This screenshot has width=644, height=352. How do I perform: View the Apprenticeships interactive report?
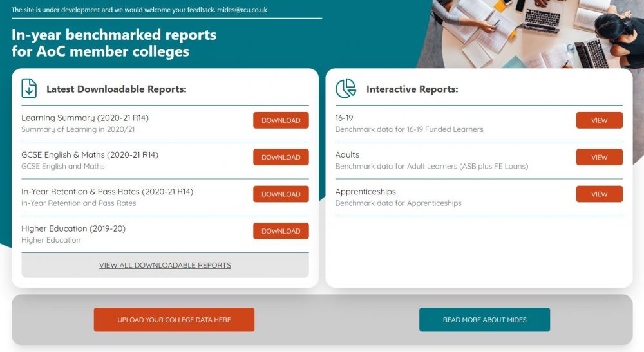pos(599,194)
